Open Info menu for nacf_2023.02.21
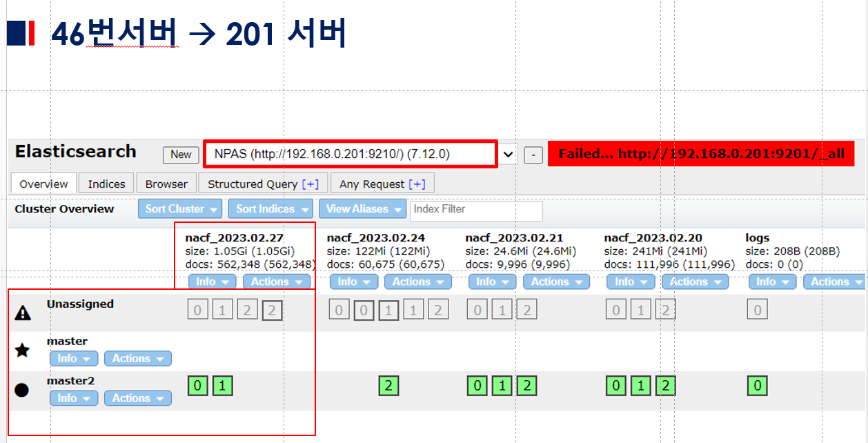 pos(492,282)
